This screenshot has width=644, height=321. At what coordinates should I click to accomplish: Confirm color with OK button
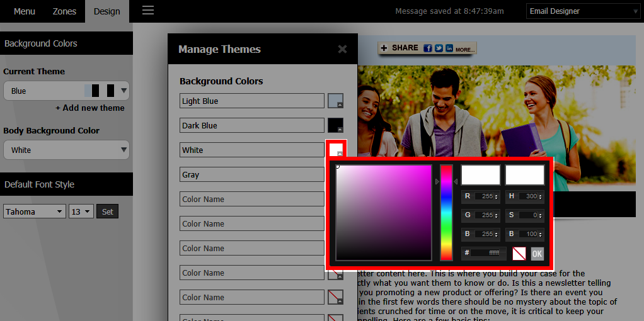click(x=538, y=254)
